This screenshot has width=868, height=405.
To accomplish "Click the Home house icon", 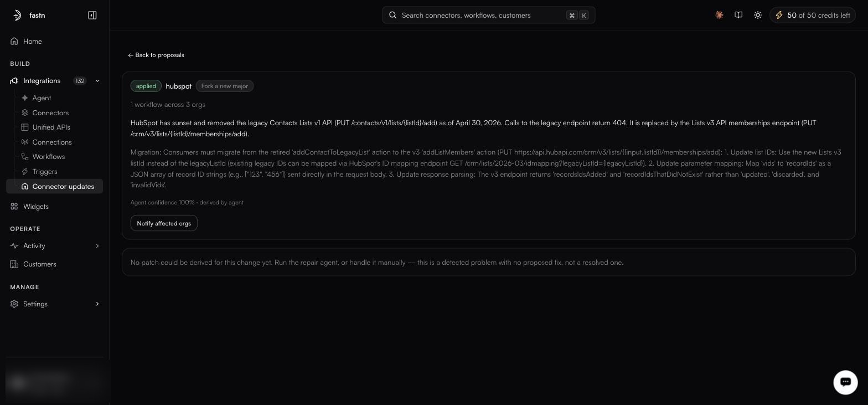I will 14,42.
